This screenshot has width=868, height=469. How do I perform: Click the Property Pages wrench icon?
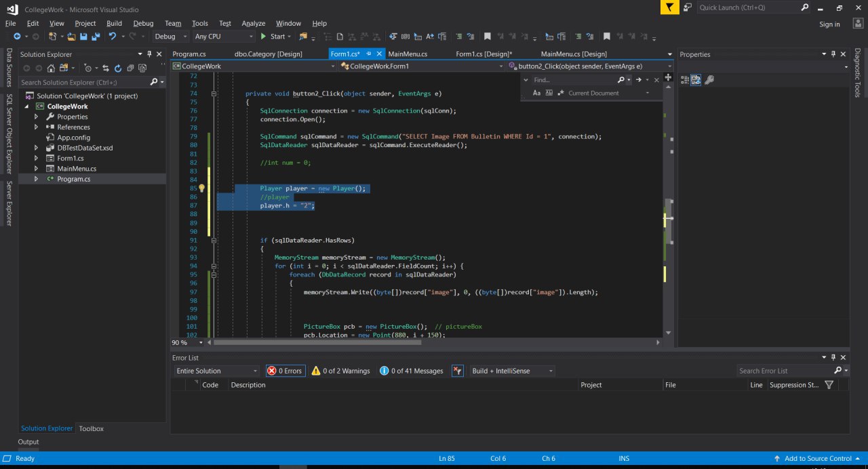(709, 80)
